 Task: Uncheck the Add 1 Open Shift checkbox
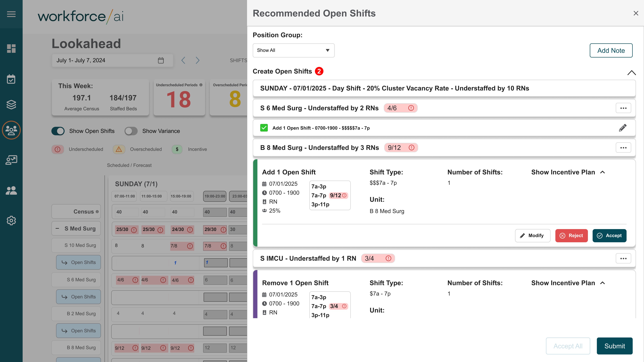264,128
